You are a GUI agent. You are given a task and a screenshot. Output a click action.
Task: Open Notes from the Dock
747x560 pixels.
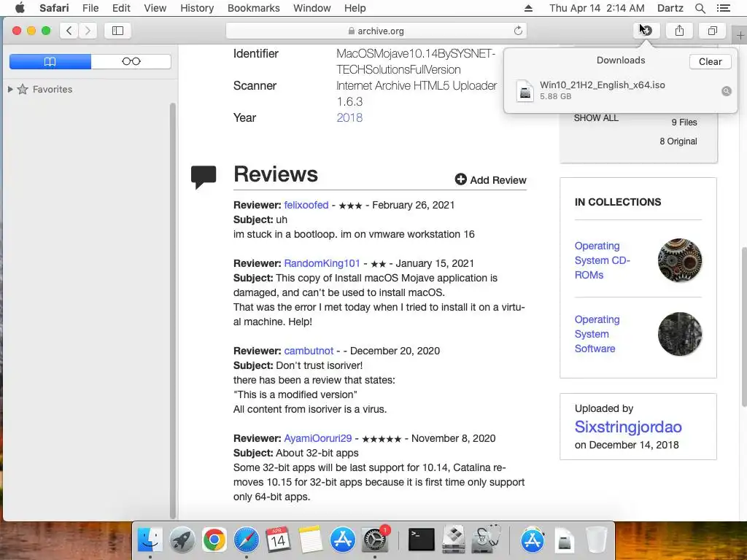[x=311, y=540]
